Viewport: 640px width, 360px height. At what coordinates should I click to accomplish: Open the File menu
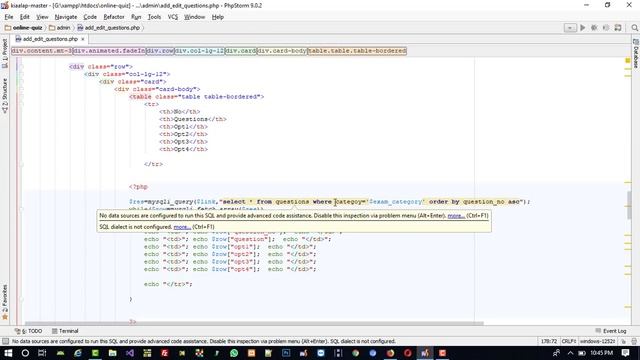tap(9, 17)
